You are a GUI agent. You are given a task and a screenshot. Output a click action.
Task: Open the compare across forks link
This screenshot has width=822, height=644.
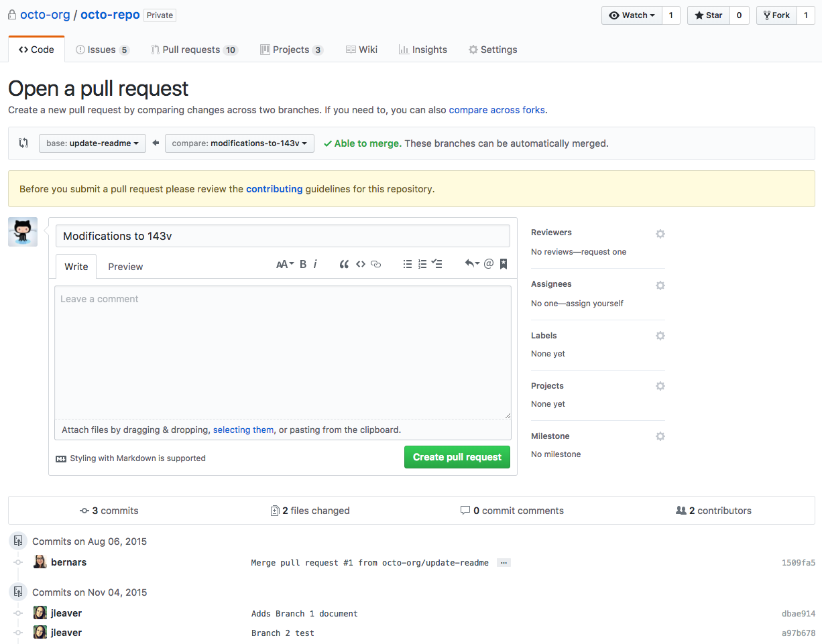(x=497, y=110)
